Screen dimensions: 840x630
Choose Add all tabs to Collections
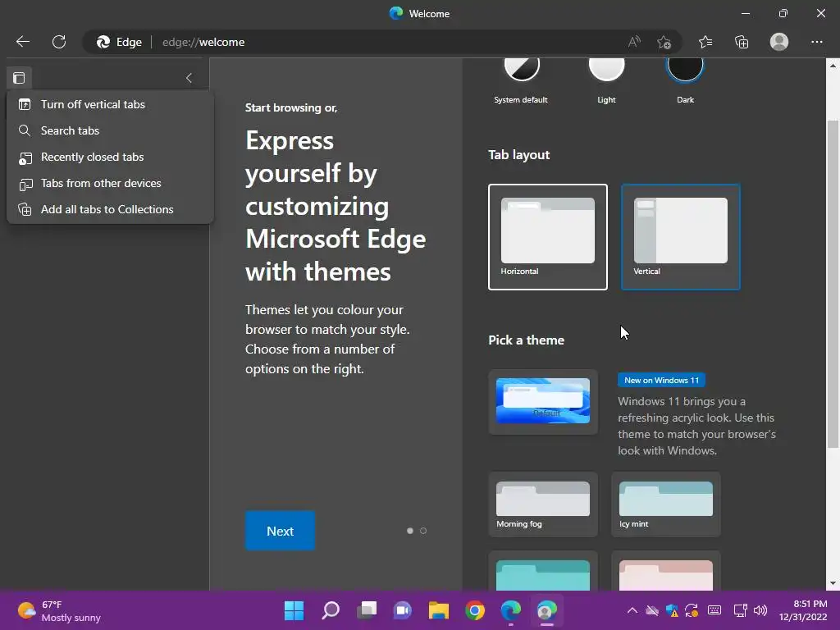(110, 209)
